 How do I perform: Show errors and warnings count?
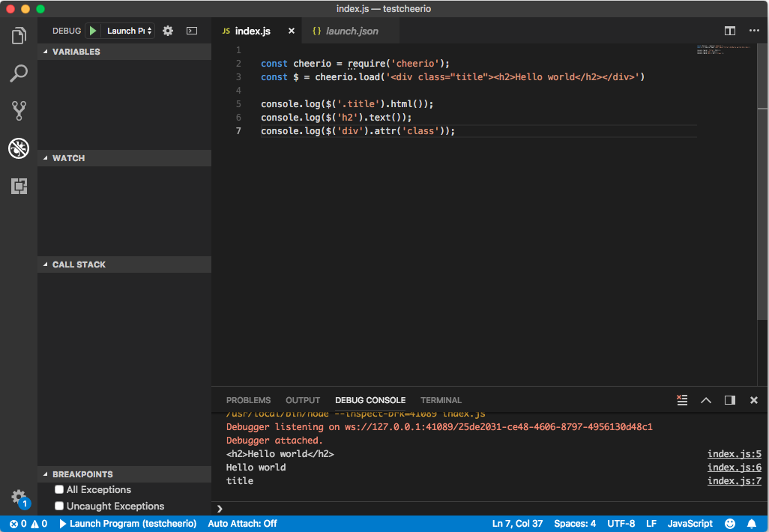[x=28, y=524]
